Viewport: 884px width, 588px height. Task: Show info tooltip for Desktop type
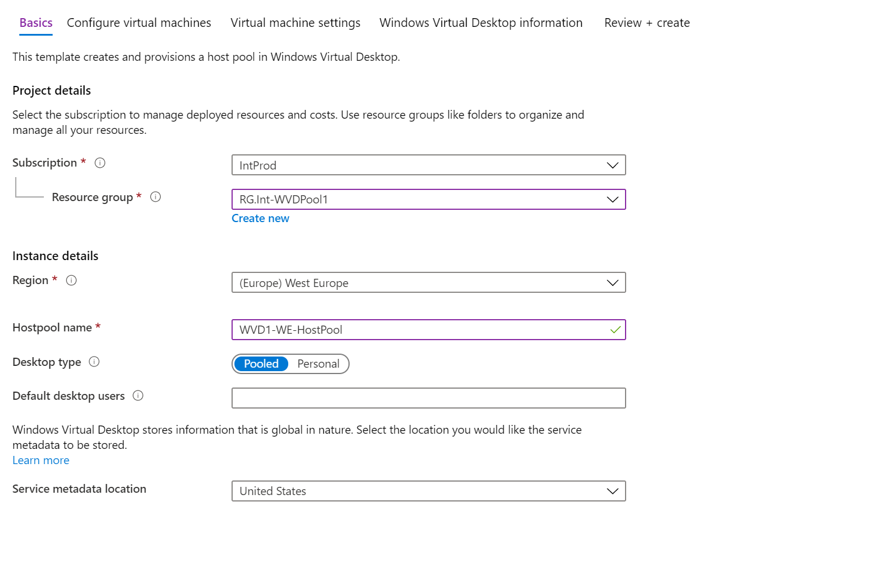click(x=94, y=362)
